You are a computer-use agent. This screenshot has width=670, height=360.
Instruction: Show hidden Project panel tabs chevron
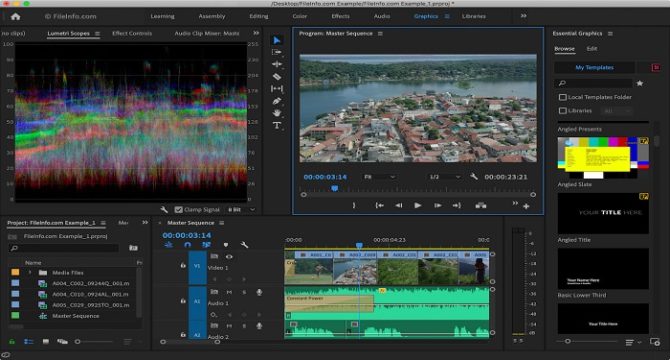coord(145,222)
